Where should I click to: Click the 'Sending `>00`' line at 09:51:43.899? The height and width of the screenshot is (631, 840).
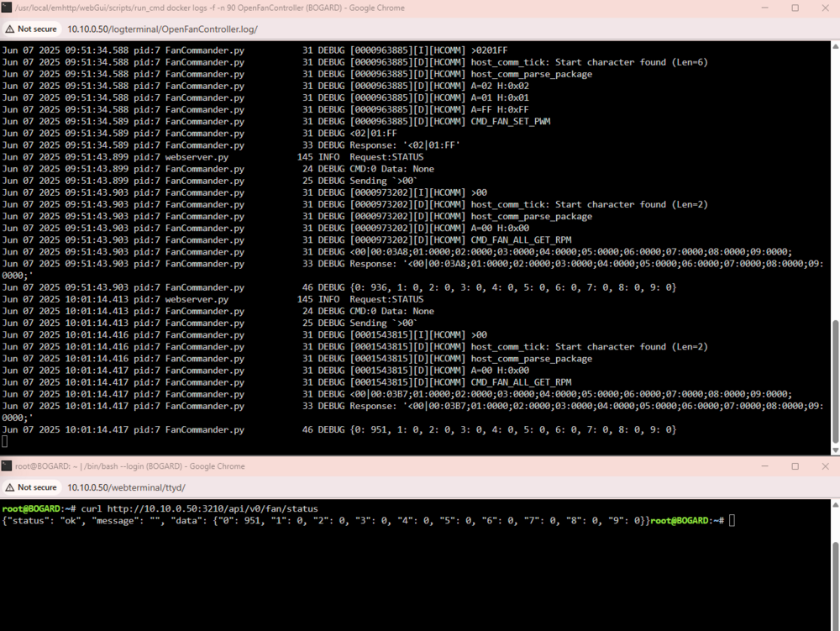[210, 181]
